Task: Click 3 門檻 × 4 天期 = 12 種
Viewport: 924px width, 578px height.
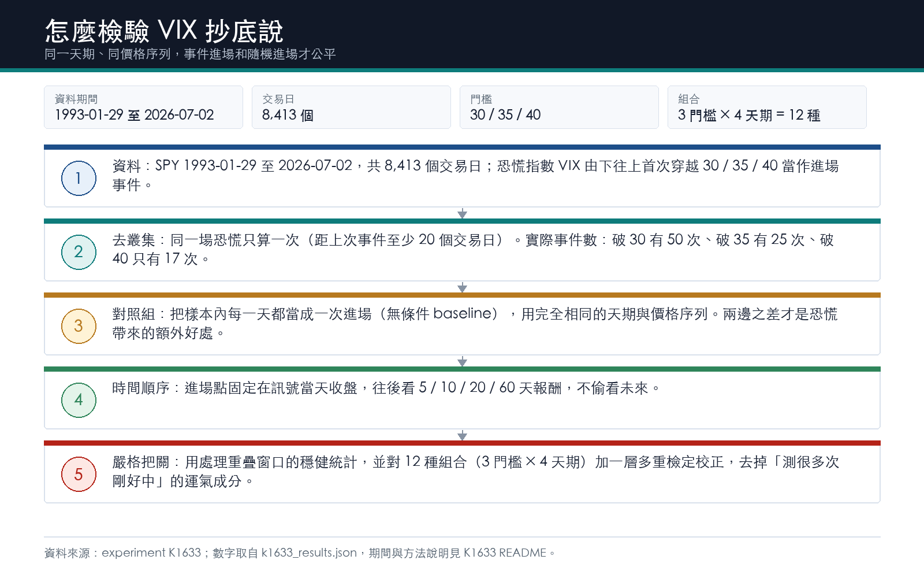Action: [x=749, y=115]
